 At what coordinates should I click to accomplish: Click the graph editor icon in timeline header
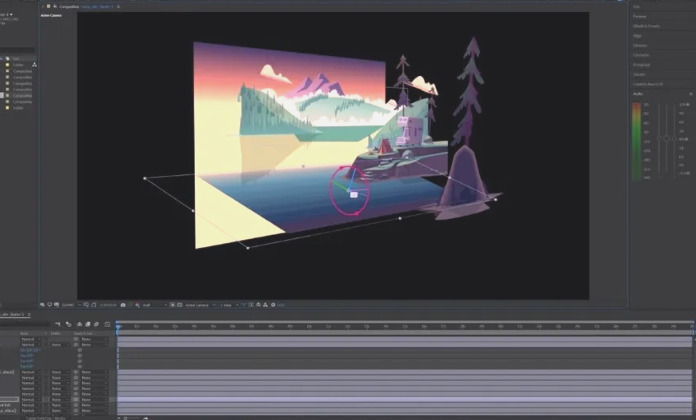[107, 324]
